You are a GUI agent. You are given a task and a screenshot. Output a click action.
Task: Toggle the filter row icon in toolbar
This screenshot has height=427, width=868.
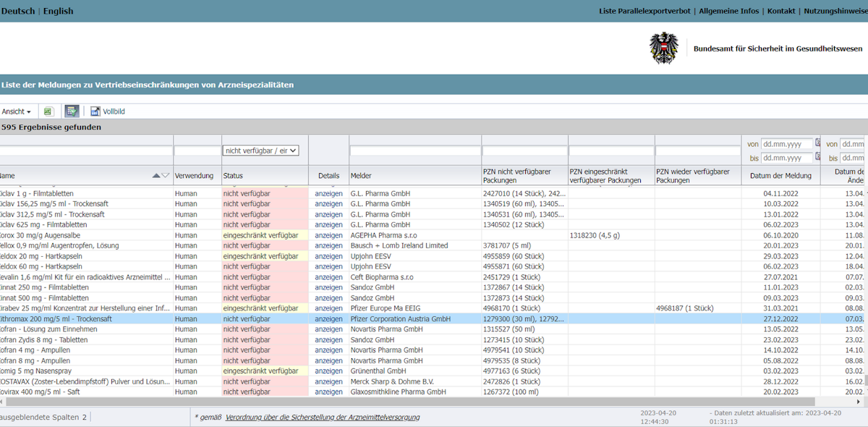click(72, 111)
